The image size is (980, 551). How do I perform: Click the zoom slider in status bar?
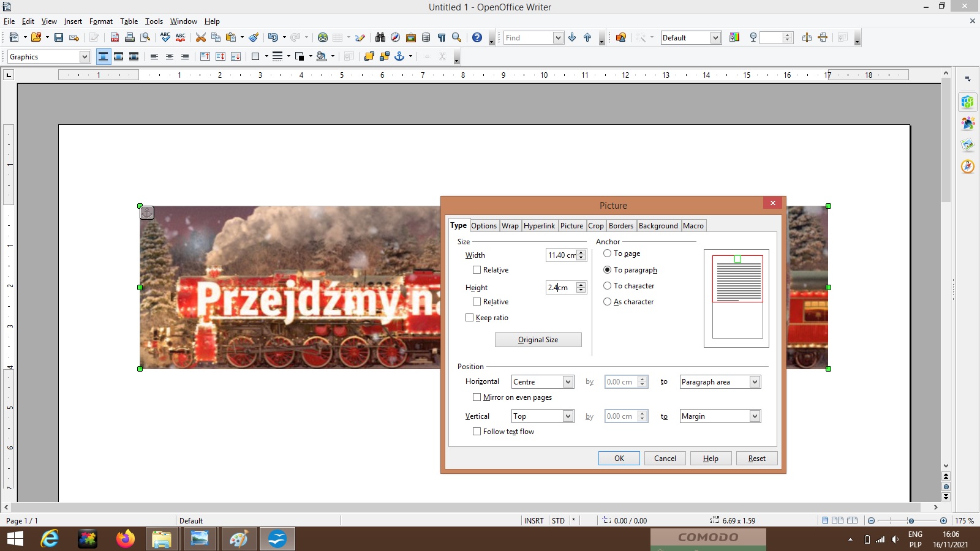click(x=910, y=520)
